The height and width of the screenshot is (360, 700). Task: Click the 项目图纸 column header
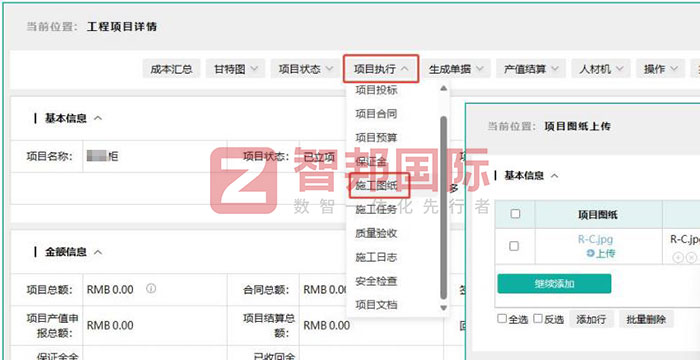(598, 214)
